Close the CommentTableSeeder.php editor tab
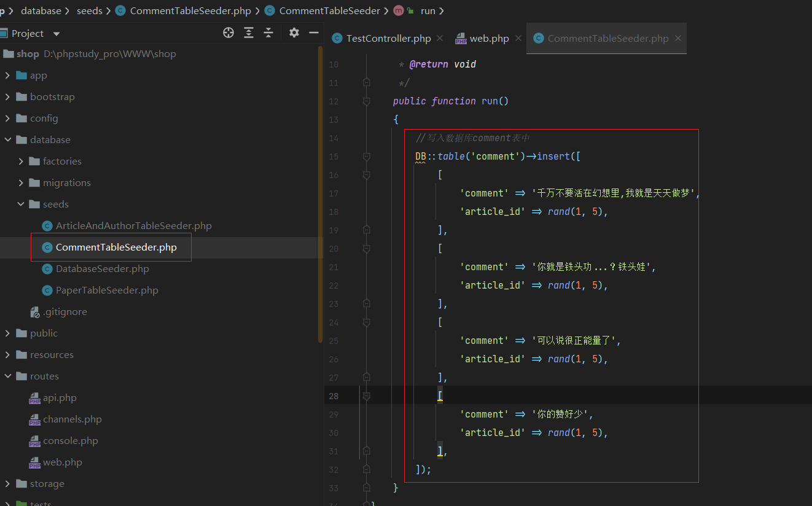This screenshot has width=812, height=506. pos(678,38)
